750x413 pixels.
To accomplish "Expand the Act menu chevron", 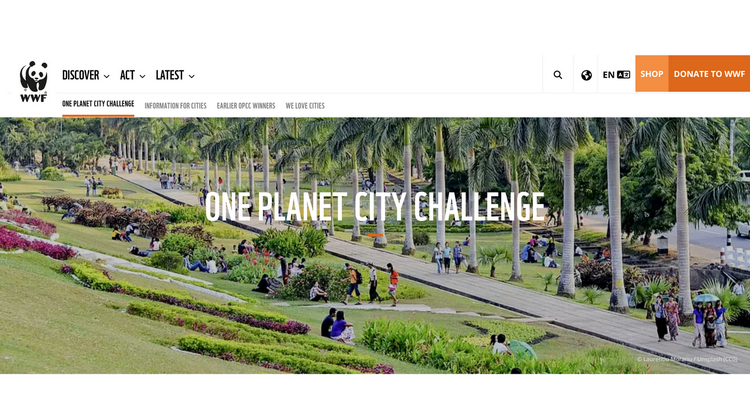I will click(143, 76).
